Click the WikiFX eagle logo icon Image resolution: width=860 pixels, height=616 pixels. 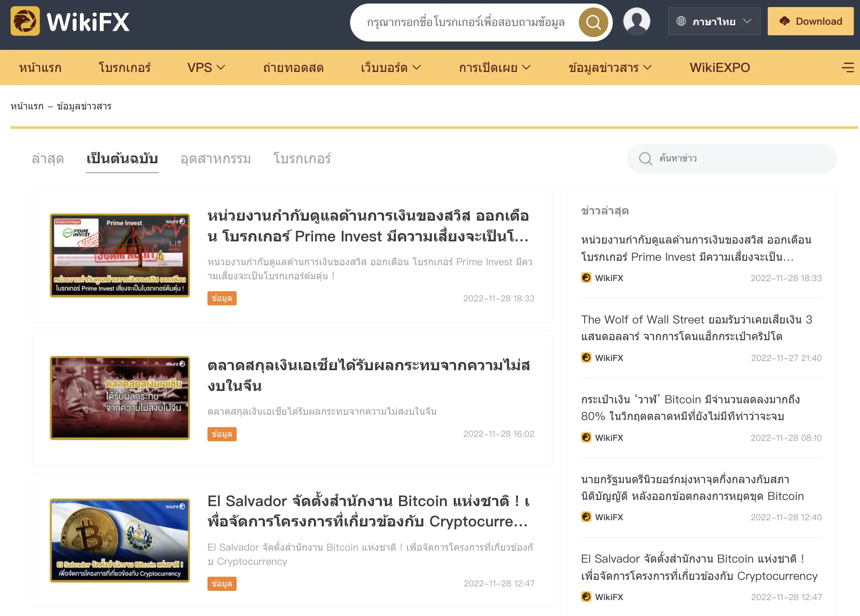pos(25,21)
